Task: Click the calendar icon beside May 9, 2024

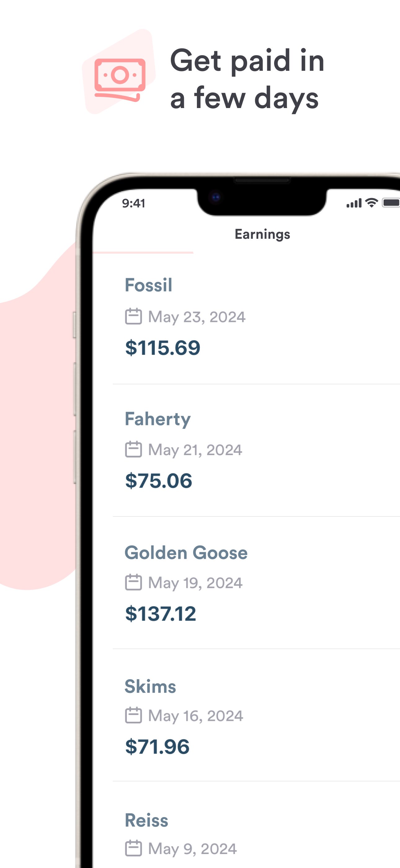Action: click(133, 848)
